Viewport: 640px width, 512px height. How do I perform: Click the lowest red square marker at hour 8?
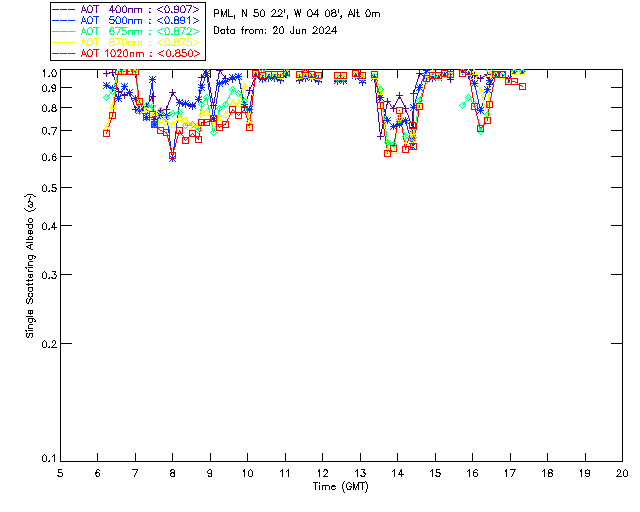click(173, 156)
